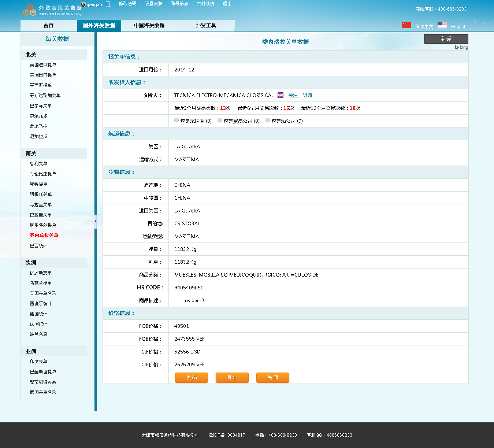Open 英国关单名录 in the sidebar
Image resolution: width=494 pixels, height=448 pixels.
(x=43, y=293)
